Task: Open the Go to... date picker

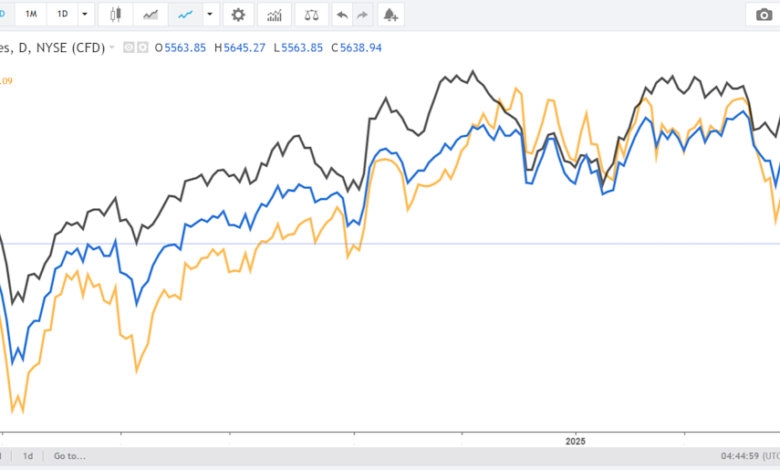Action: pos(70,455)
